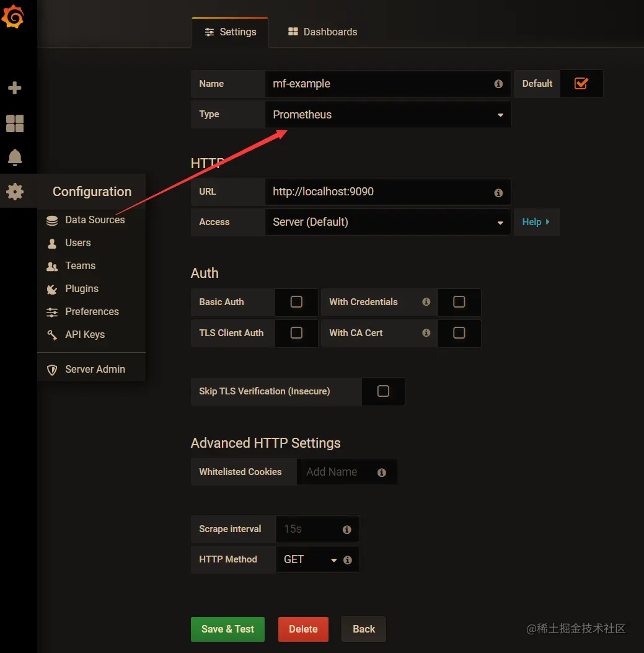Click the Grafana logo icon
Screen dimensions: 644x653
tap(13, 17)
